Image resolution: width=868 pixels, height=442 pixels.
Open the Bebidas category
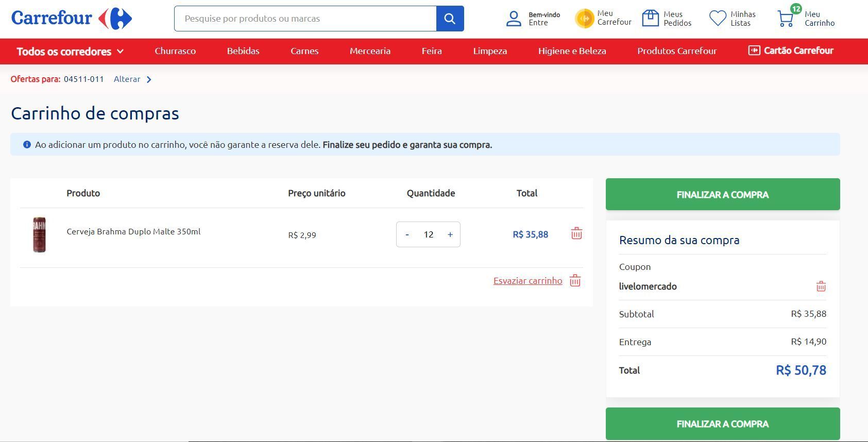[x=243, y=51]
